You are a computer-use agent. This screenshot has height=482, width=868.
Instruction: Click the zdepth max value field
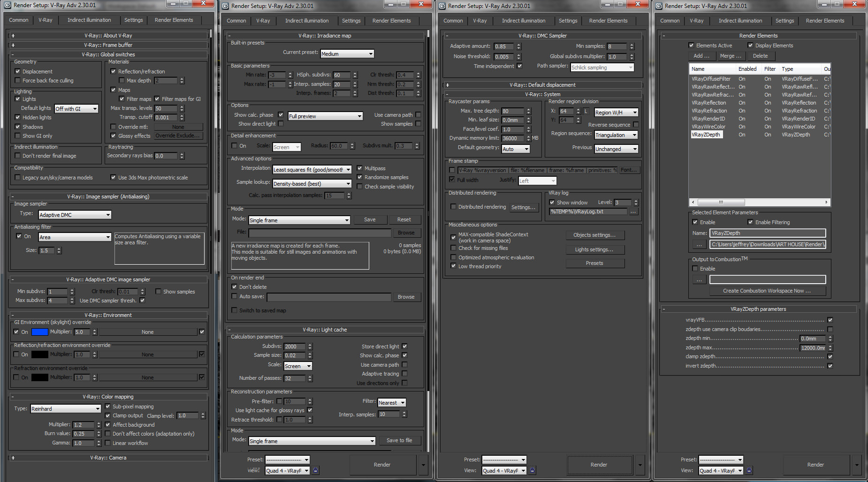click(x=813, y=348)
